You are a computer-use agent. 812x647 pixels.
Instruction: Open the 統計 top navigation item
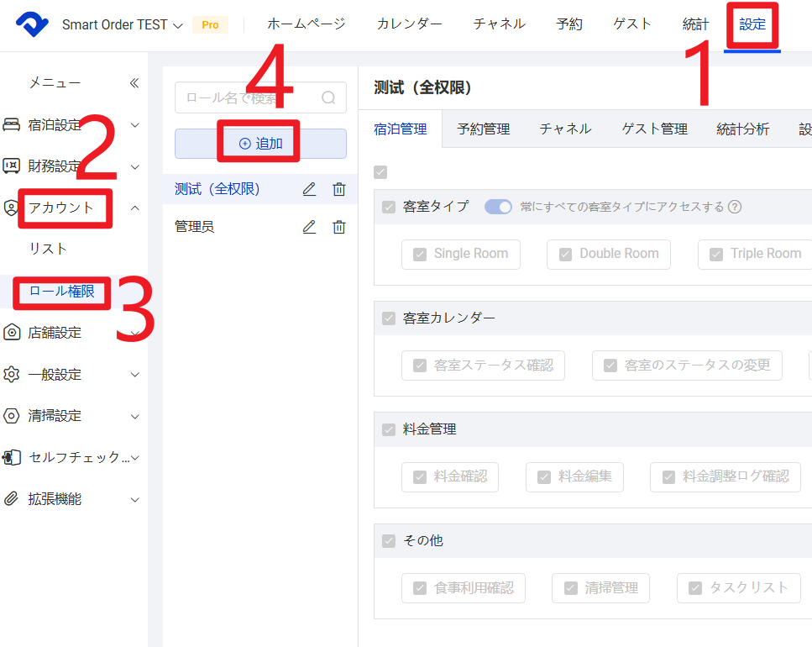tap(695, 24)
